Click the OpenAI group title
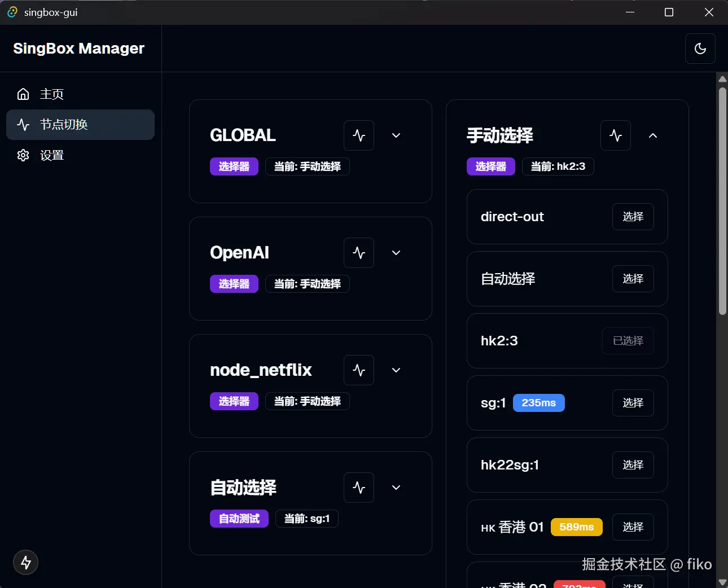728x588 pixels. (240, 253)
